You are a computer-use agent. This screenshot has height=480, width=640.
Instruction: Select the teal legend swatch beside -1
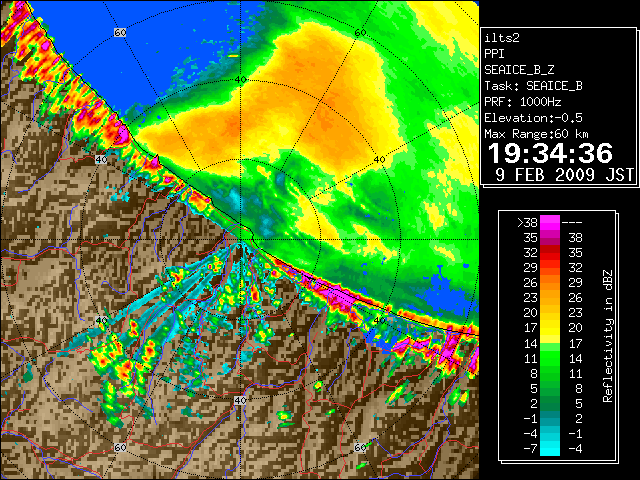tap(550, 418)
